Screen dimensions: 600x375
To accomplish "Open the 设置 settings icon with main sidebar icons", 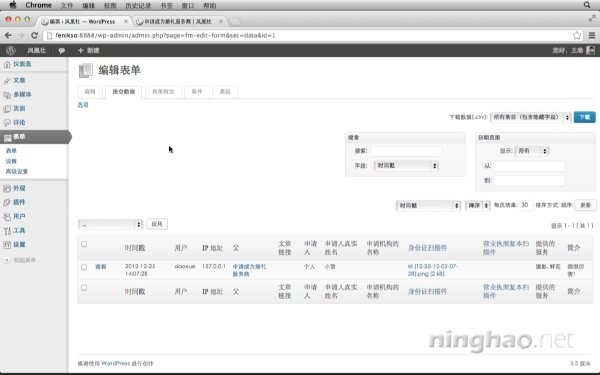I will (x=7, y=245).
